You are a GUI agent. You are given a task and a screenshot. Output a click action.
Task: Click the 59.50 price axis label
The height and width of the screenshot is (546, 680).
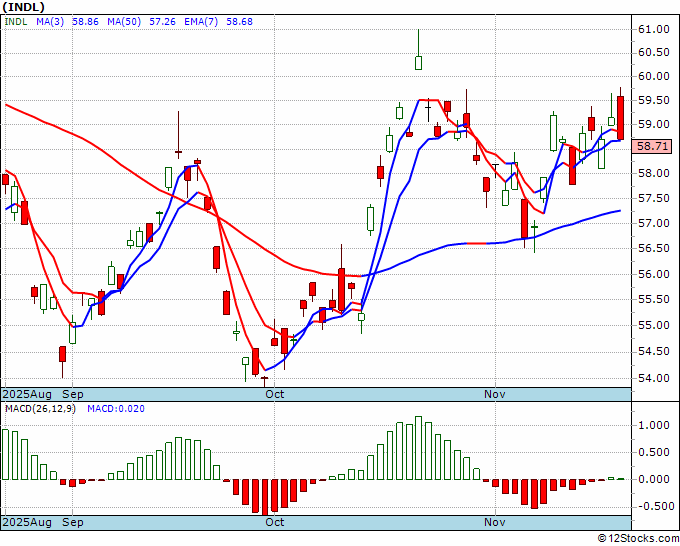point(654,101)
